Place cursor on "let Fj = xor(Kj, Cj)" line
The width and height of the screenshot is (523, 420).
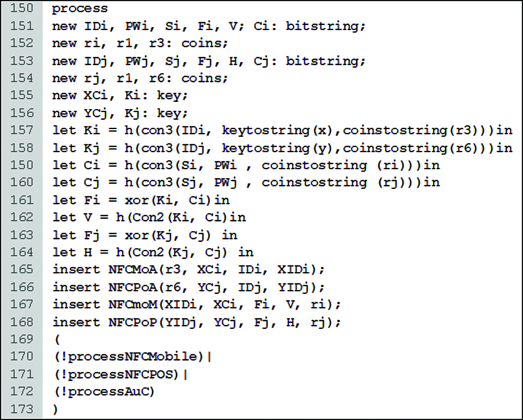pyautogui.click(x=145, y=235)
